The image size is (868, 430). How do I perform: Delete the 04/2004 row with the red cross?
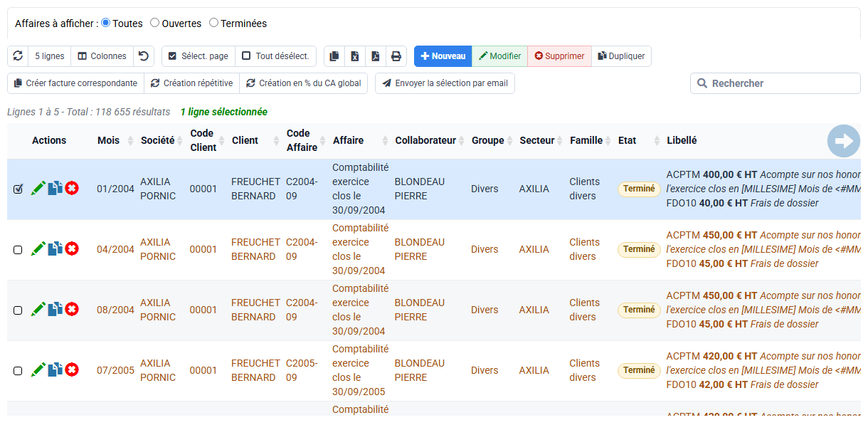click(x=72, y=249)
